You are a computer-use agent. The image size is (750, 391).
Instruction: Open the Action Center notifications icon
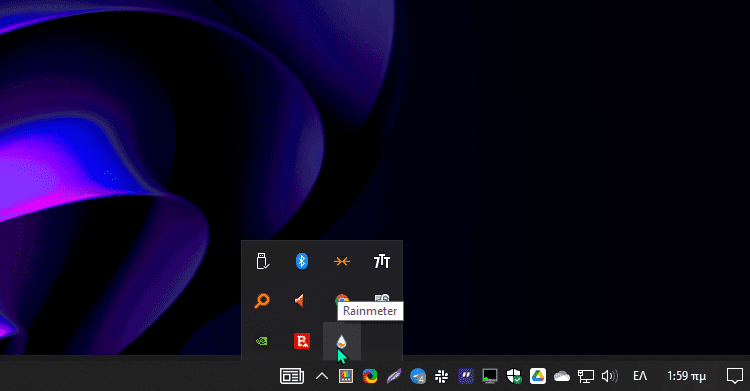(735, 376)
